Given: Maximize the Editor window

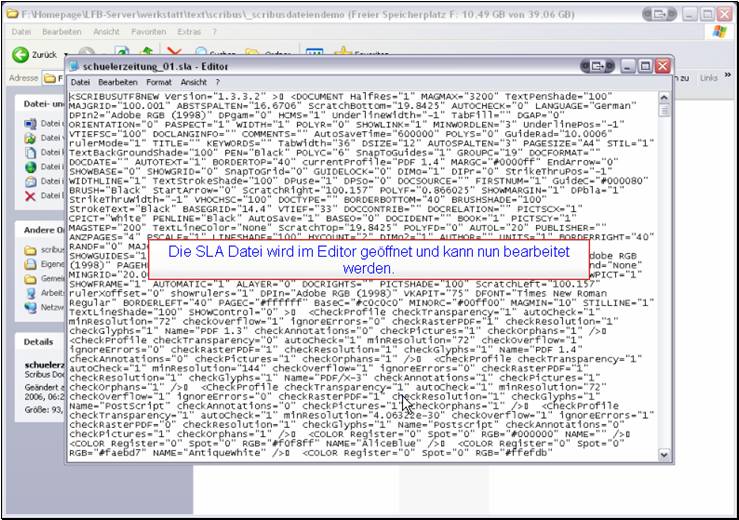Looking at the screenshot, I should coord(644,65).
